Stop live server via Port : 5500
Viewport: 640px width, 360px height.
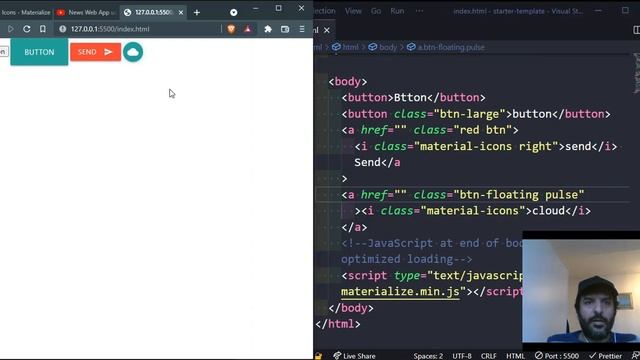557,356
